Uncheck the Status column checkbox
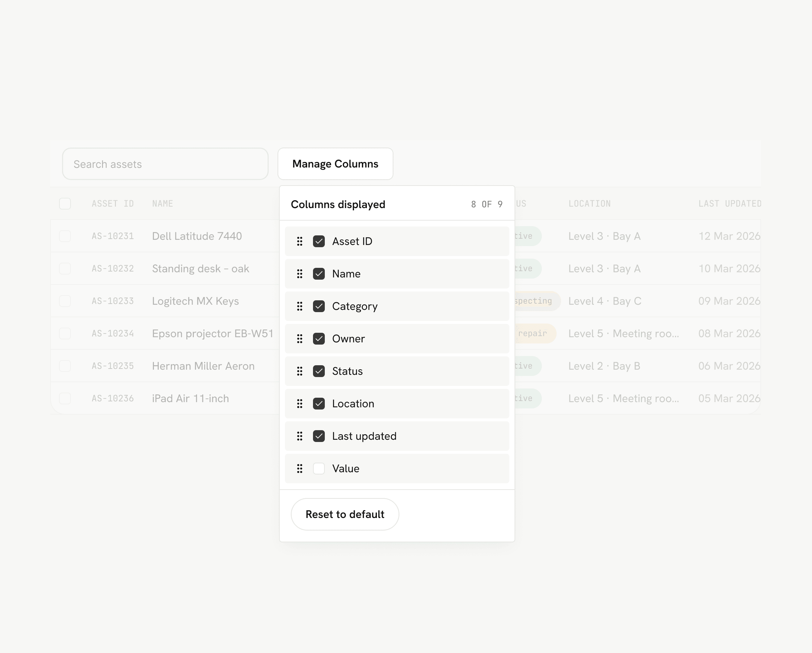Image resolution: width=812 pixels, height=653 pixels. 319,371
